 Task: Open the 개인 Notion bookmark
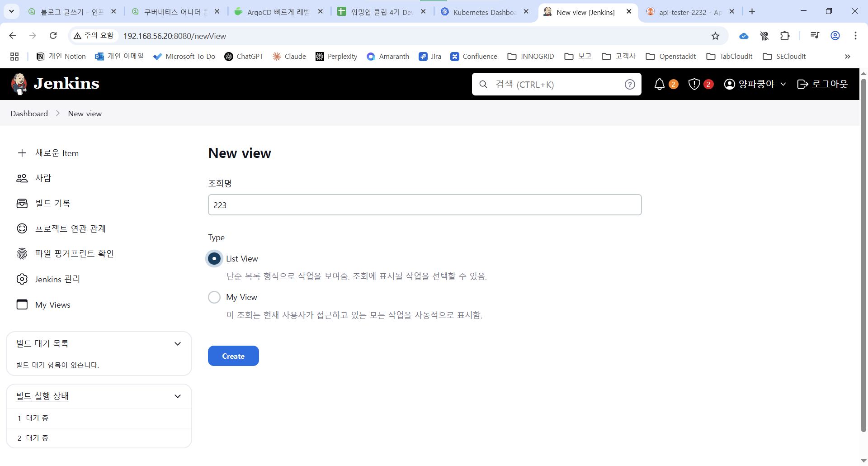pos(61,57)
